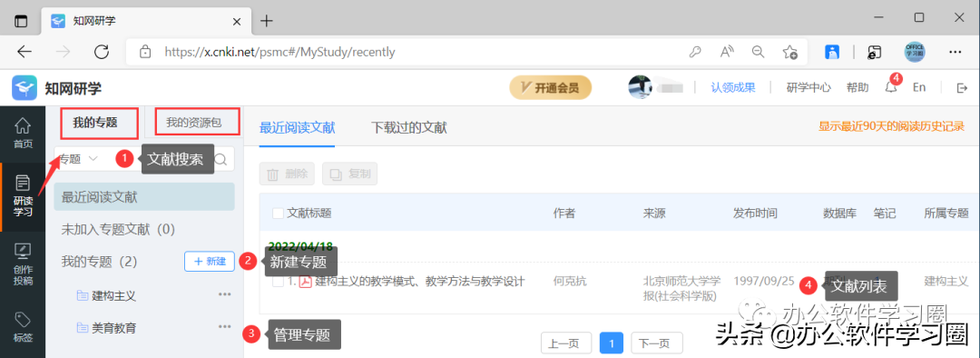Expand the 专题 search scope dropdown
Image resolution: width=980 pixels, height=358 pixels.
[79, 159]
